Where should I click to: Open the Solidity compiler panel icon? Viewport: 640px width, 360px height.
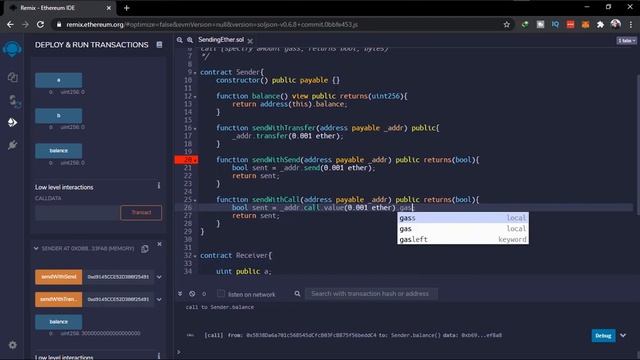(x=14, y=100)
